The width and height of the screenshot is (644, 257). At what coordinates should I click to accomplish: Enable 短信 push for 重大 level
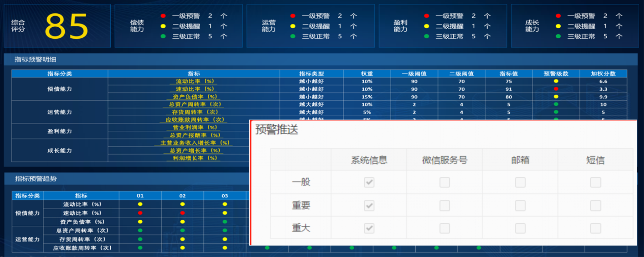595,228
